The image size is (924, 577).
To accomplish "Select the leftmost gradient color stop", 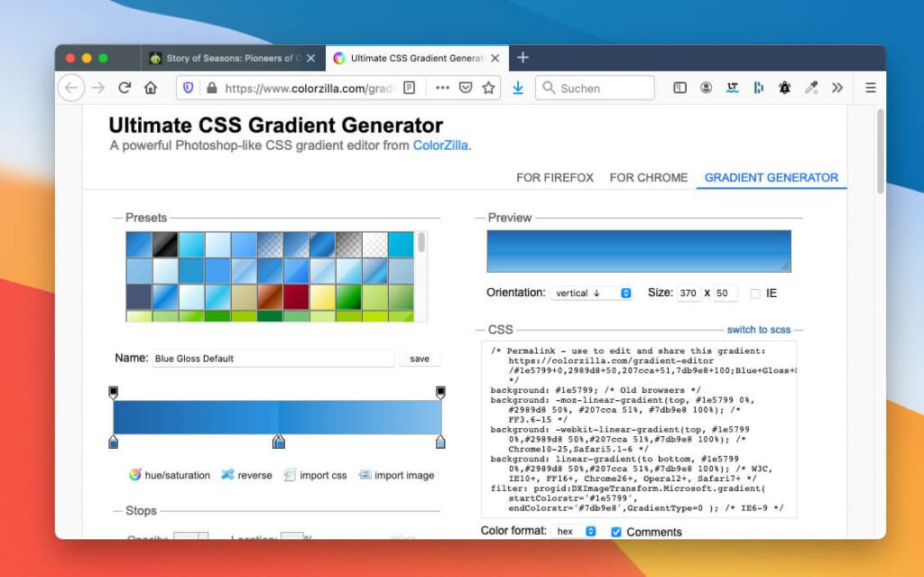I will [x=114, y=442].
